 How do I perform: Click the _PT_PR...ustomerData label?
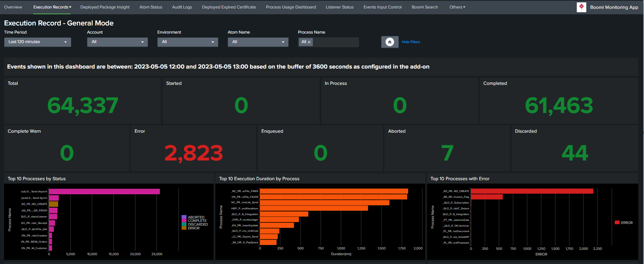456,220
